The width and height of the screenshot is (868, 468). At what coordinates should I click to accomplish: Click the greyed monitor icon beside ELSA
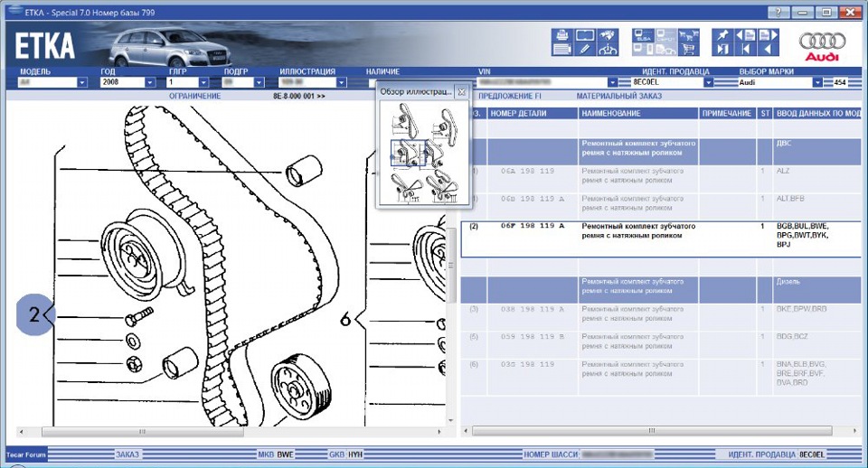point(665,36)
